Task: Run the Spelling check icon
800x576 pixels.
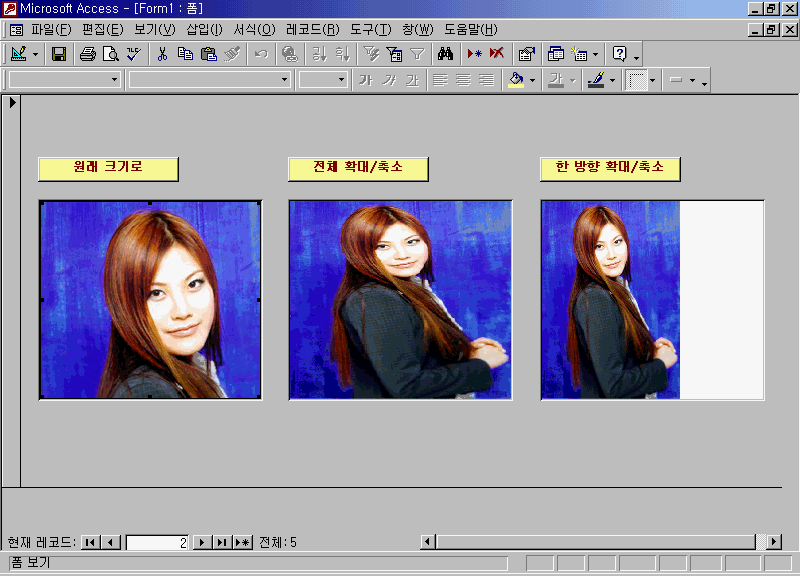Action: point(134,54)
